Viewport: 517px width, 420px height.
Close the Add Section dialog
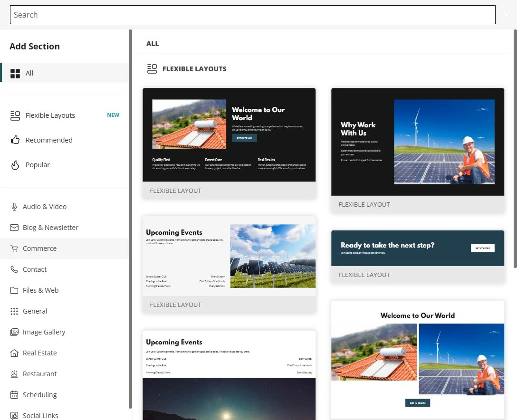click(x=507, y=15)
